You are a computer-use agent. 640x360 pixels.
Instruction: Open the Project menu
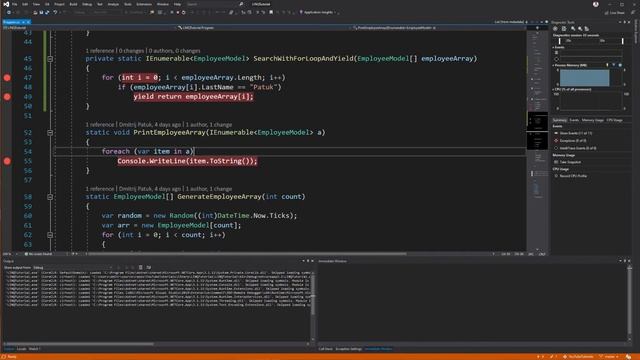[59, 4]
